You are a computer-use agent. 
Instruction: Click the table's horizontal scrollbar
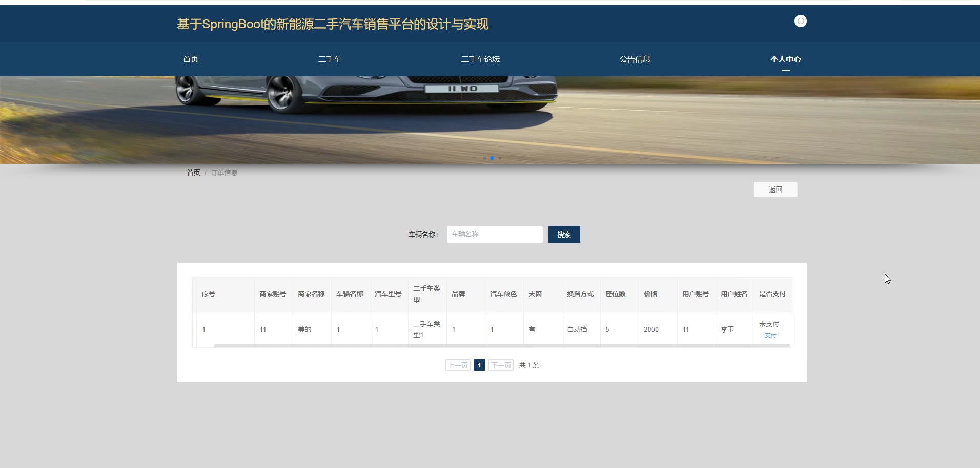pyautogui.click(x=501, y=346)
